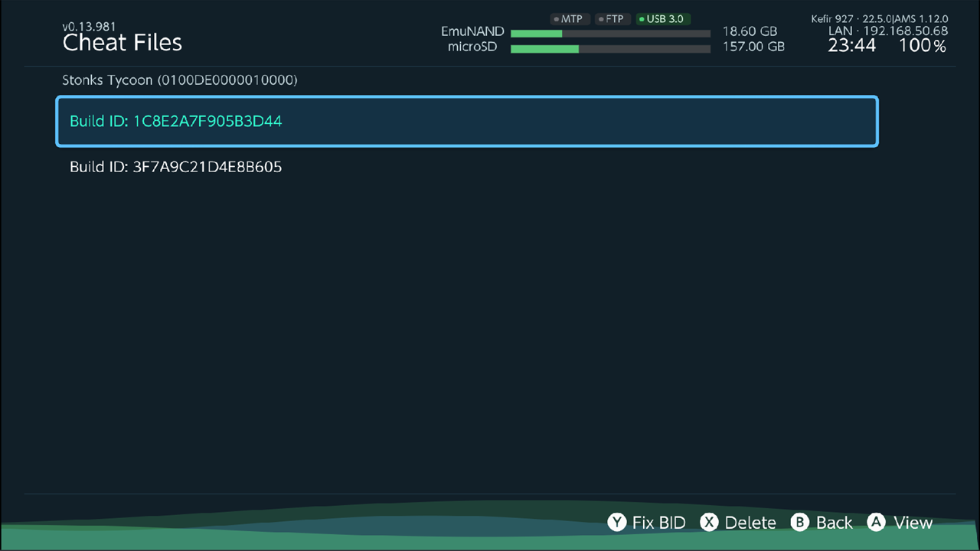This screenshot has width=980, height=551.
Task: Tap the Delete label
Action: pyautogui.click(x=750, y=523)
